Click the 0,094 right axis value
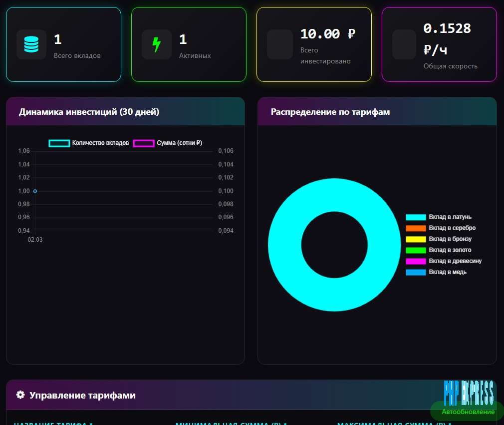 click(x=226, y=231)
